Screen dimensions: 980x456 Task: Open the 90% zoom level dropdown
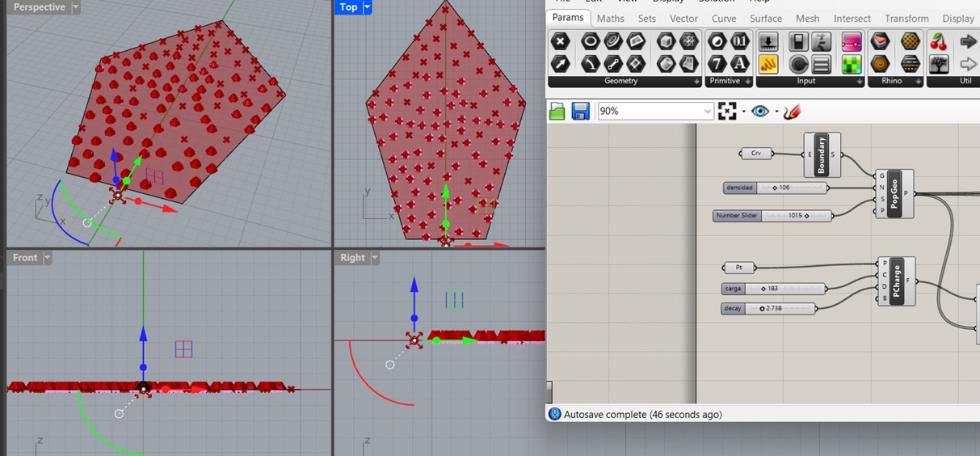(655, 111)
